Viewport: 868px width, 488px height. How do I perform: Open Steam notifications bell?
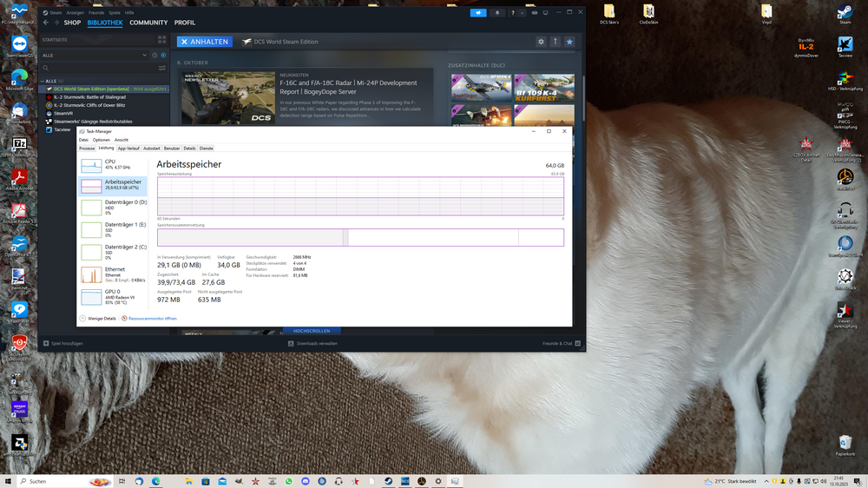coord(497,13)
